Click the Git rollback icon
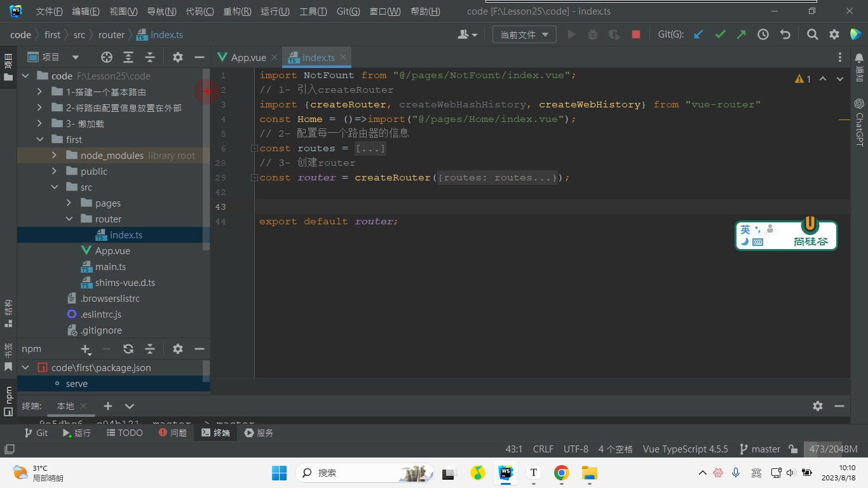Image resolution: width=868 pixels, height=488 pixels. pyautogui.click(x=785, y=35)
